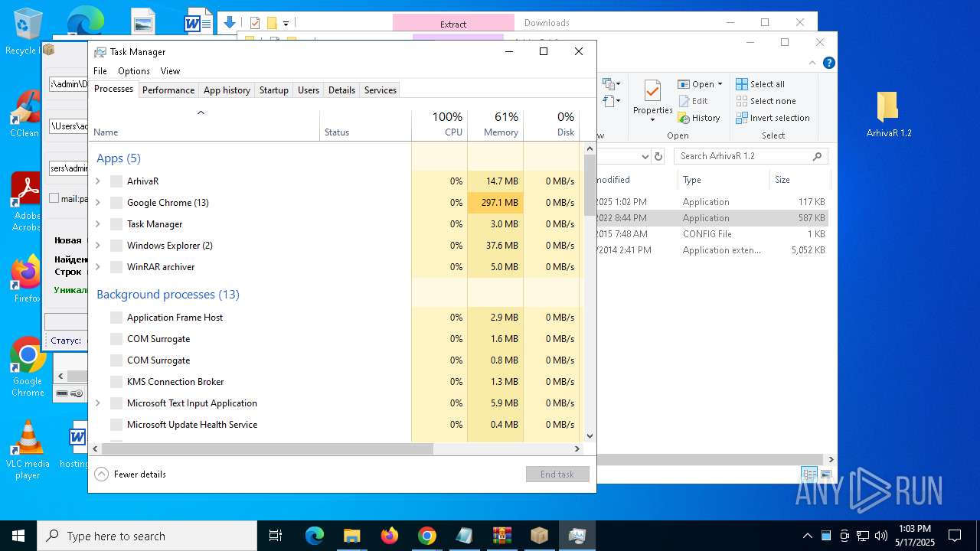The height and width of the screenshot is (551, 980).
Task: Select the 587 KB Application file row
Action: point(712,218)
